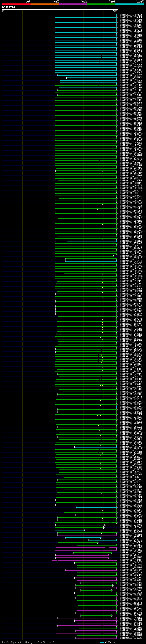Open hit UniRef100_Q4V9N9
Image resolution: width=146 pixels, height=644 pixels.
(x=131, y=156)
